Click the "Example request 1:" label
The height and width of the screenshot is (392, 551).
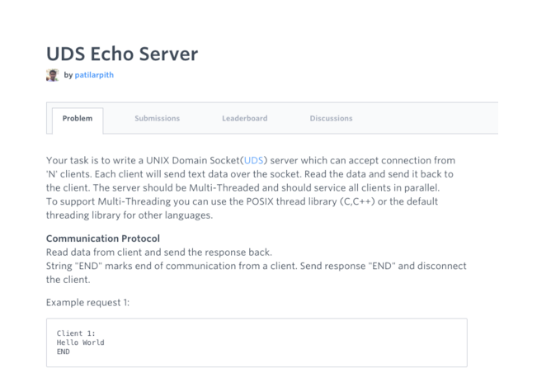pyautogui.click(x=87, y=304)
